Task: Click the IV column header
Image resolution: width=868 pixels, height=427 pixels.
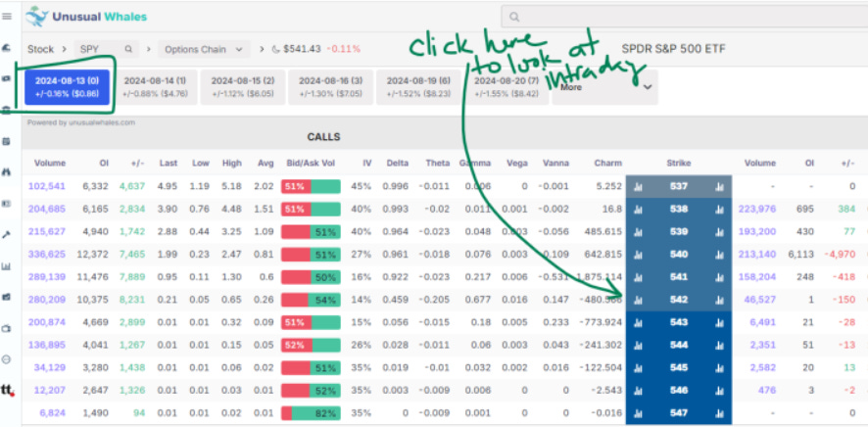Action: point(367,164)
